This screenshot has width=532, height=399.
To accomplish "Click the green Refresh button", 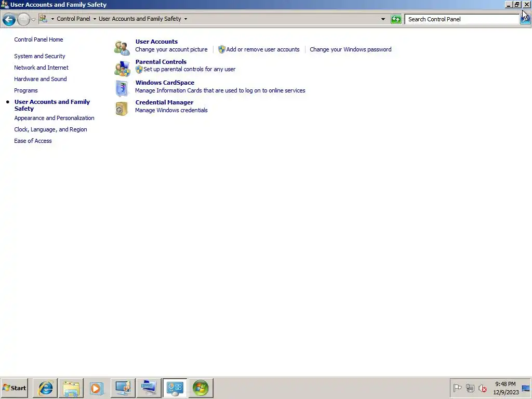I will (396, 19).
